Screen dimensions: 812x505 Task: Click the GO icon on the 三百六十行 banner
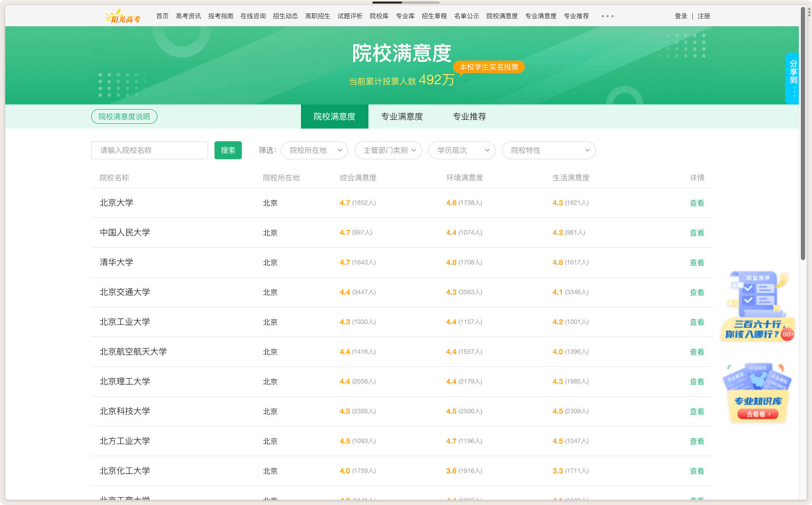tap(787, 334)
